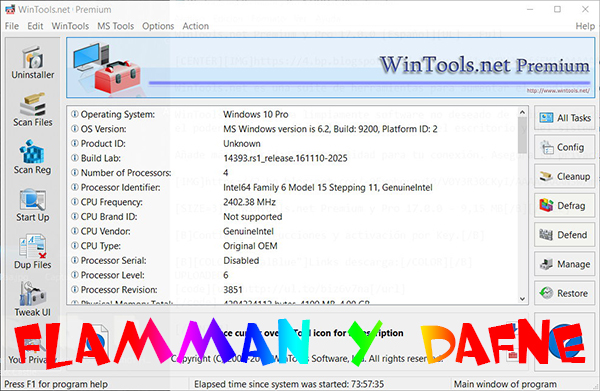
Task: Select the Product ID row
Action: tap(293, 143)
